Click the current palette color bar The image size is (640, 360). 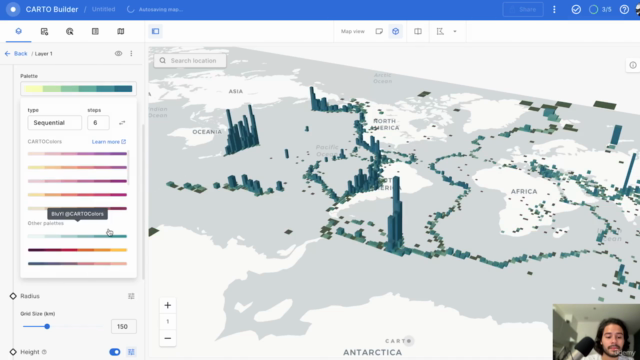[78, 89]
